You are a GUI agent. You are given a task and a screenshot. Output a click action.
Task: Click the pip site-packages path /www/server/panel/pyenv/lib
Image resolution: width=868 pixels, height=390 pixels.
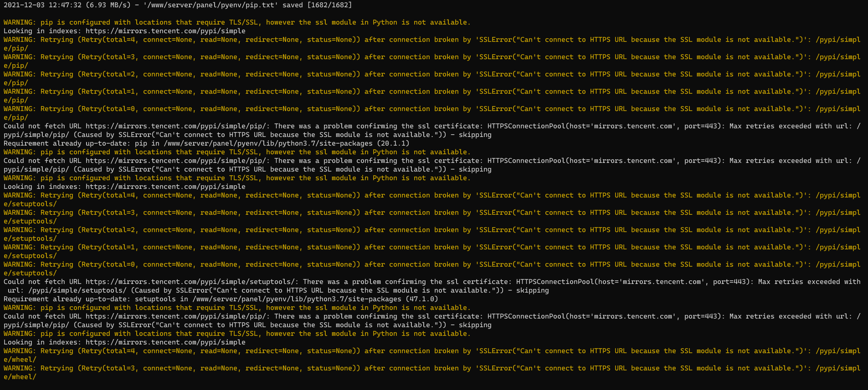point(268,143)
